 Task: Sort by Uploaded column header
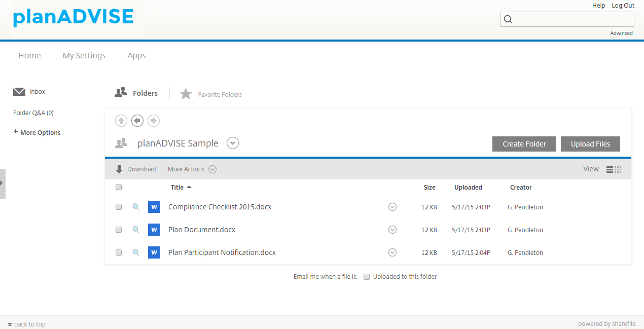(468, 188)
